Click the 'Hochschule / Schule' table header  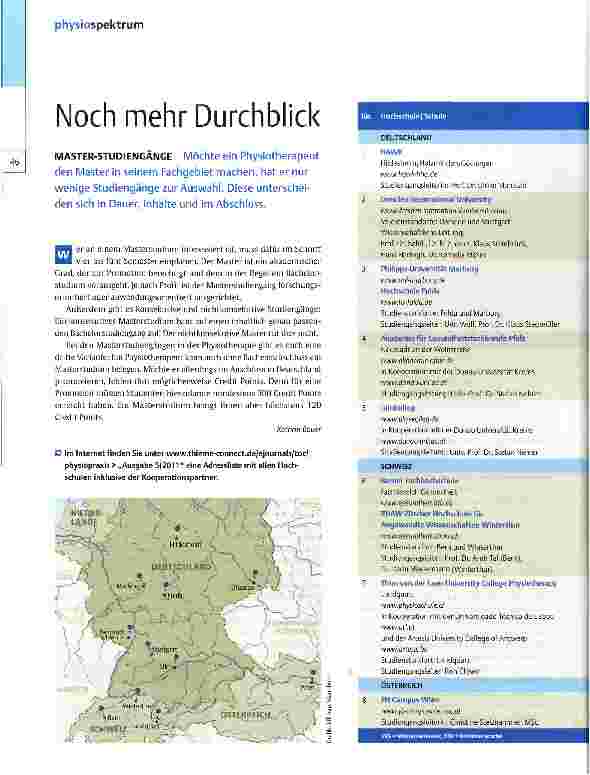[414, 116]
